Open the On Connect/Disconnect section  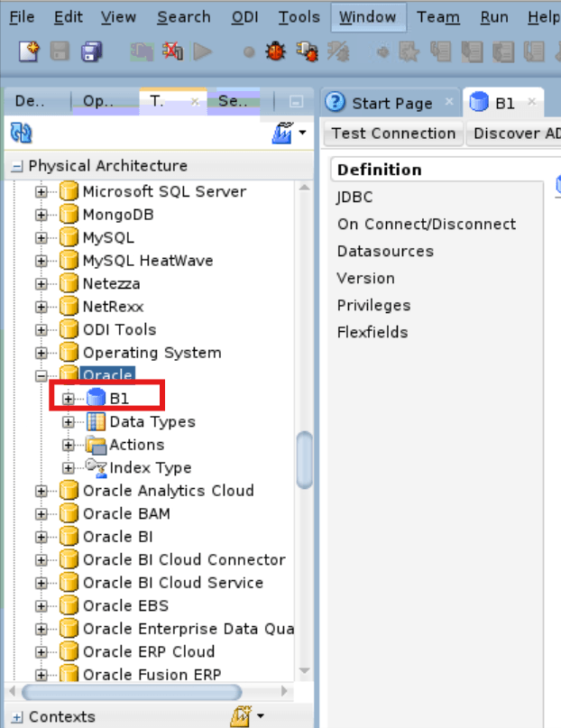[427, 224]
